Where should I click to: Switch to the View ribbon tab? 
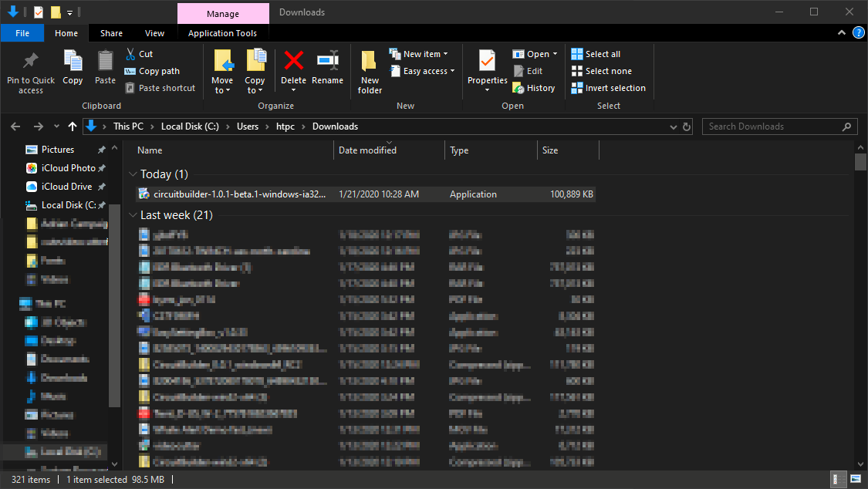pyautogui.click(x=154, y=33)
